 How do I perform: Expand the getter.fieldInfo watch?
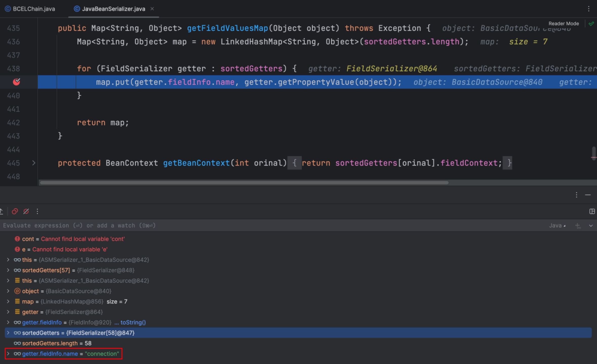8,322
